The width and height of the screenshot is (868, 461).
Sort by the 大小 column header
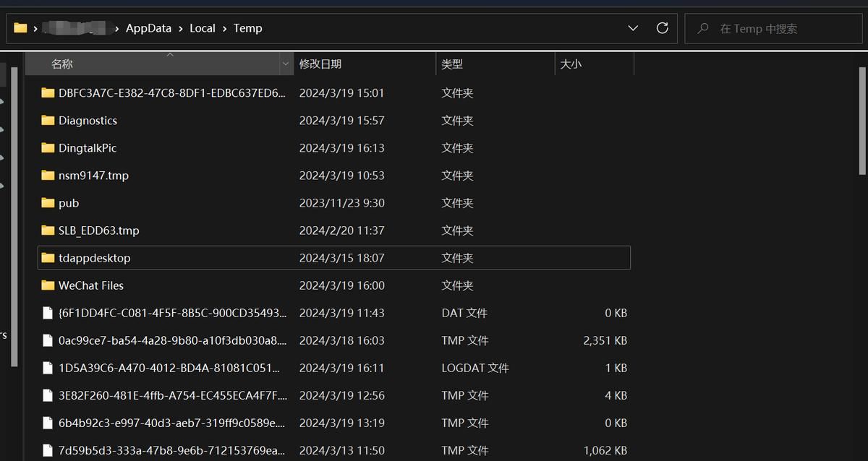(x=571, y=64)
